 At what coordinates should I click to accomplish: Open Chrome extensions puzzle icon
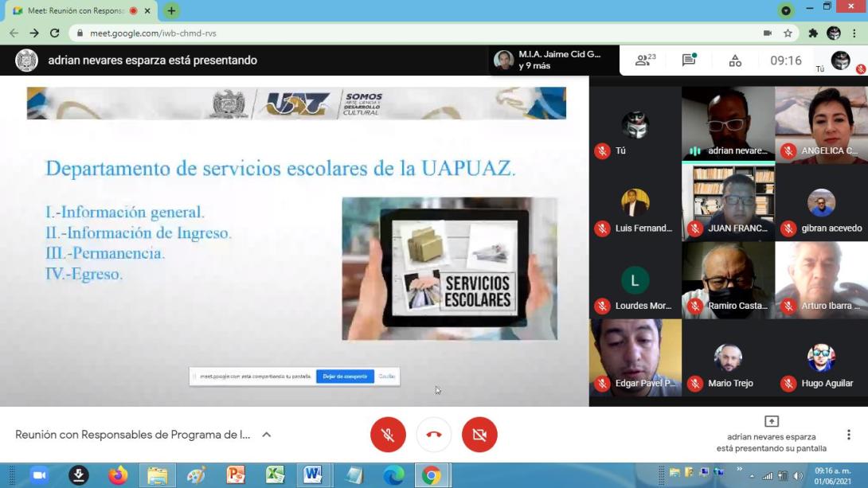(812, 33)
